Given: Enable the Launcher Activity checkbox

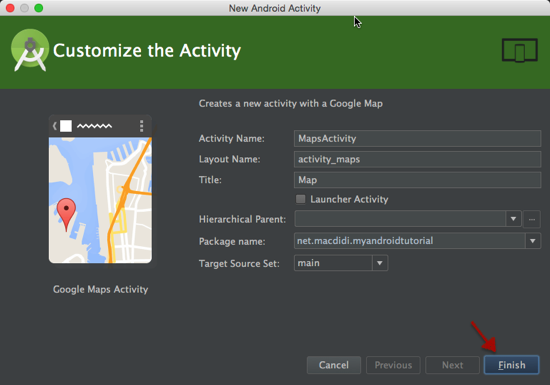Looking at the screenshot, I should (301, 199).
